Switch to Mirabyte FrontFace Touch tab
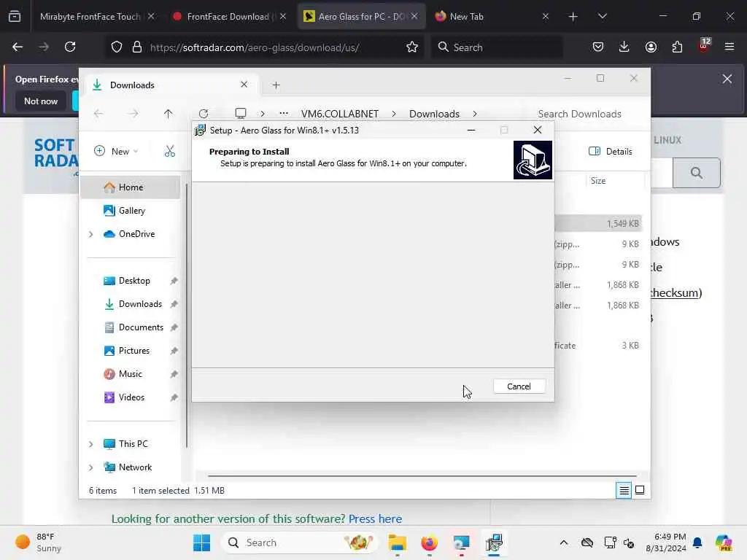The image size is (747, 560). pos(90,16)
